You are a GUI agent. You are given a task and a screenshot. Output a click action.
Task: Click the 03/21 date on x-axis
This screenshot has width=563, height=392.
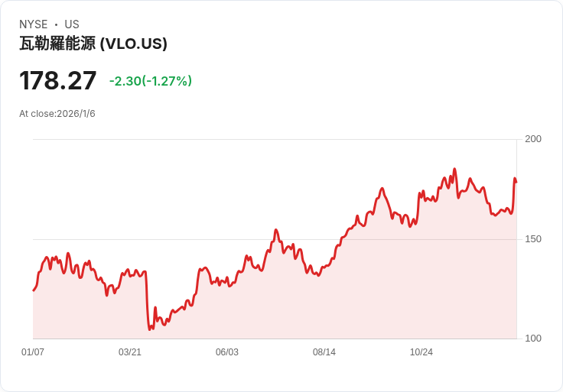[x=130, y=352]
